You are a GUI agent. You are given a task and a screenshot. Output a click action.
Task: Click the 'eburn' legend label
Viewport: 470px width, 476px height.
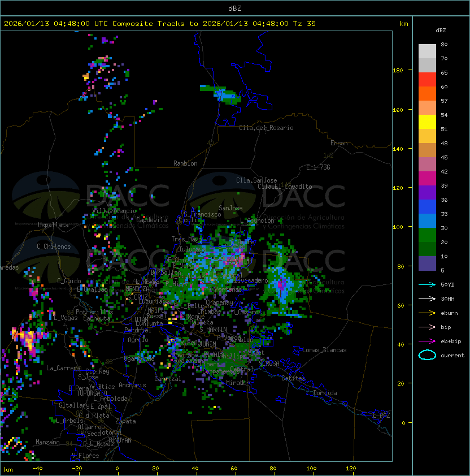point(449,313)
